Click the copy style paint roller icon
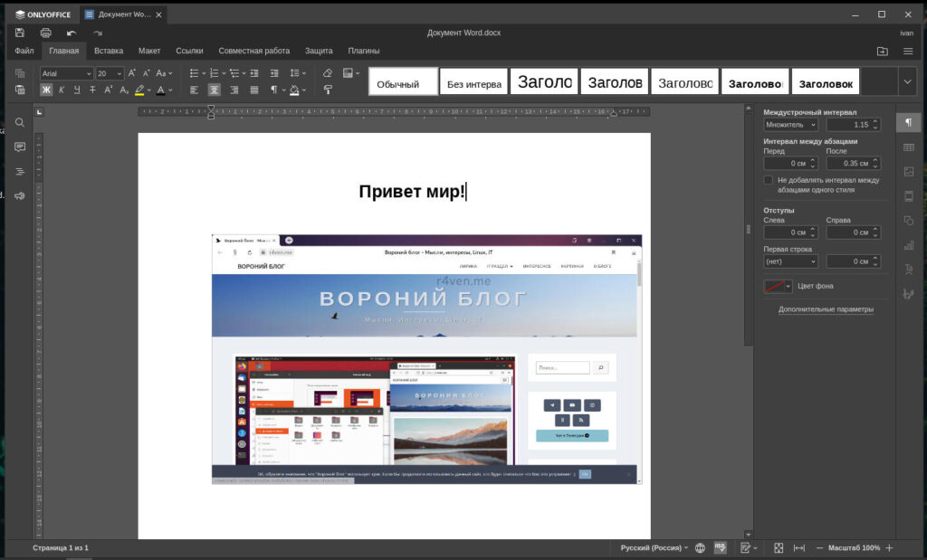Viewport: 927px width, 560px height. tap(328, 90)
